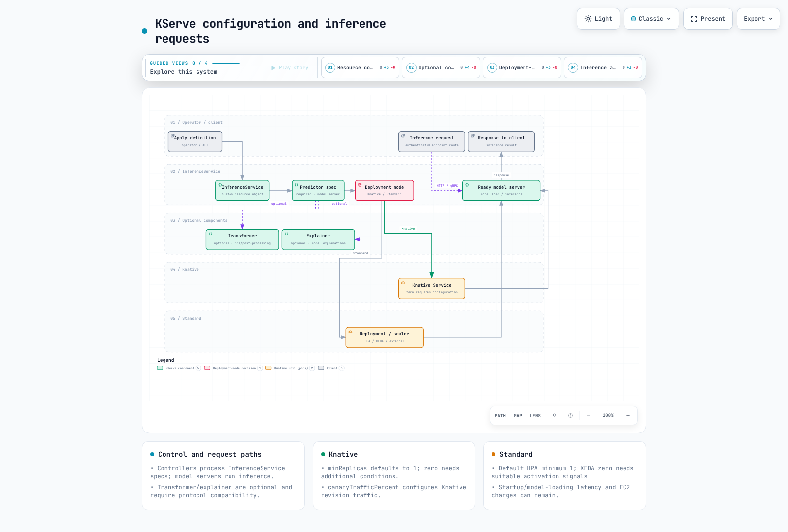Click the Deployment mode node

(385, 191)
